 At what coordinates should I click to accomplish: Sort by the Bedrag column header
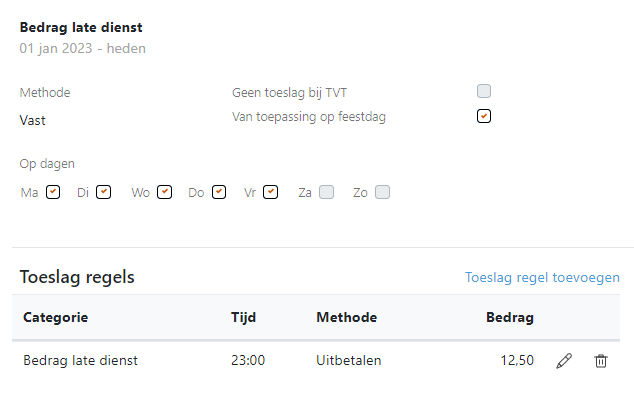pyautogui.click(x=510, y=317)
